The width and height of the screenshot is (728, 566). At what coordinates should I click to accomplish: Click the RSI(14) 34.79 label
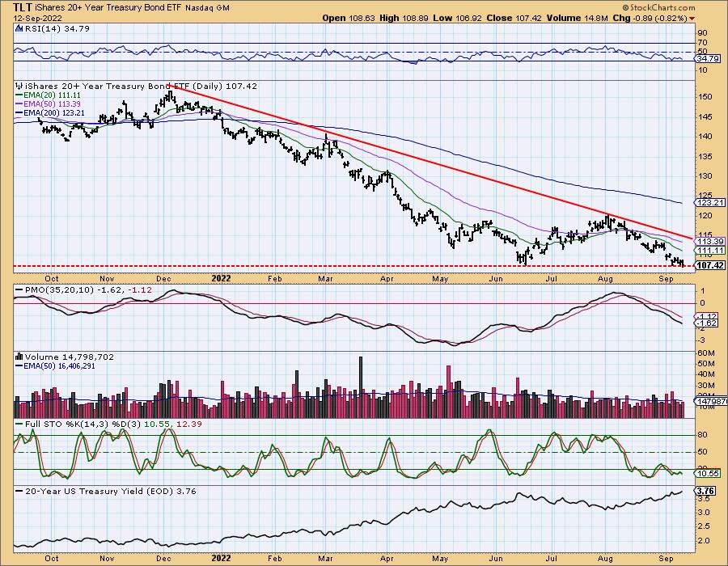pos(57,28)
